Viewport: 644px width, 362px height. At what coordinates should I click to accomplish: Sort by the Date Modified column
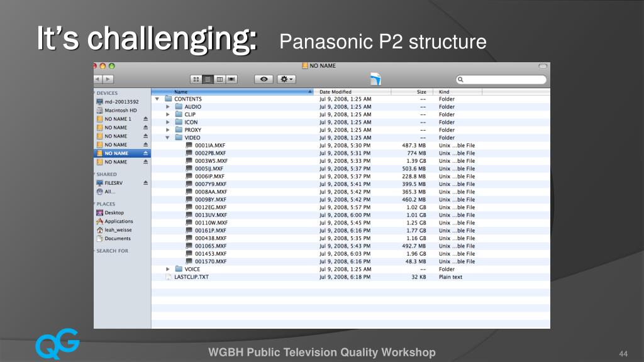click(x=352, y=92)
